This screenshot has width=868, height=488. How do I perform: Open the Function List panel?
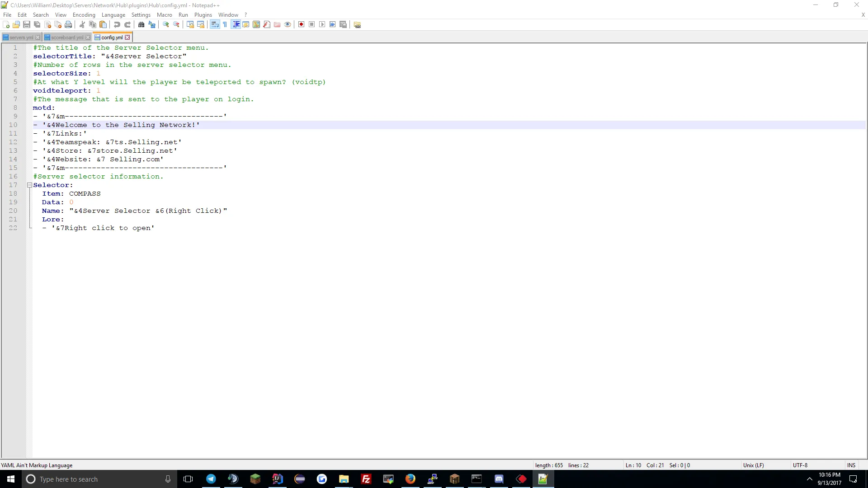pyautogui.click(x=267, y=24)
